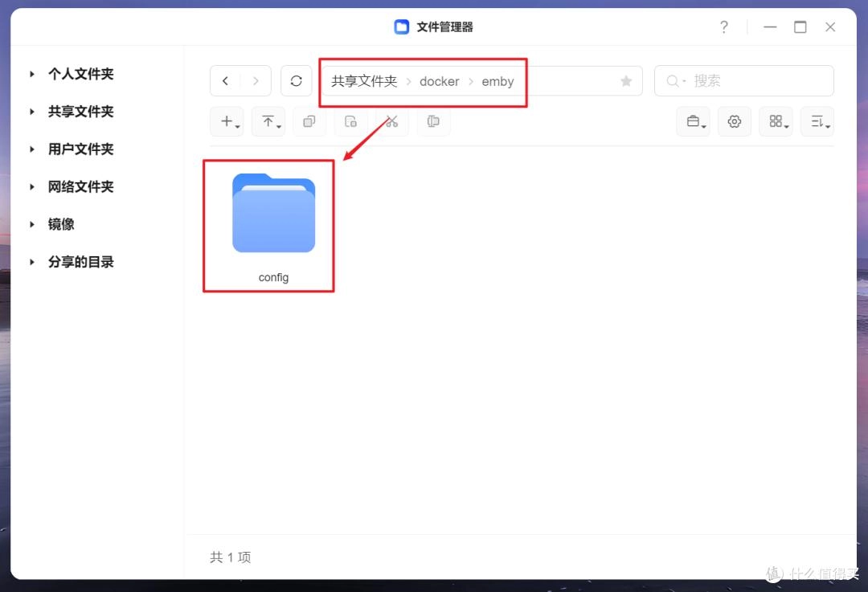Go back to the previous folder

[x=225, y=81]
